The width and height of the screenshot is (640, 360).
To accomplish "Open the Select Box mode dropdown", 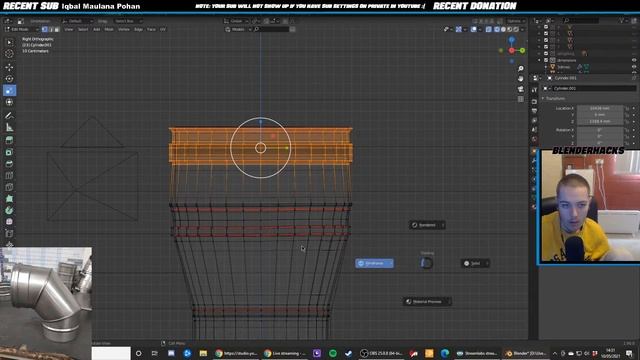I will [127, 21].
